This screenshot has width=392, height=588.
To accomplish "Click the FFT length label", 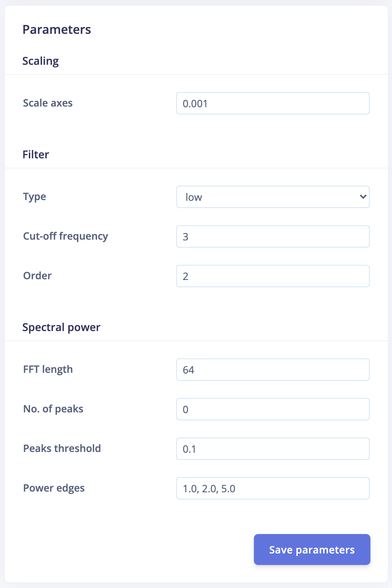I will point(48,370).
